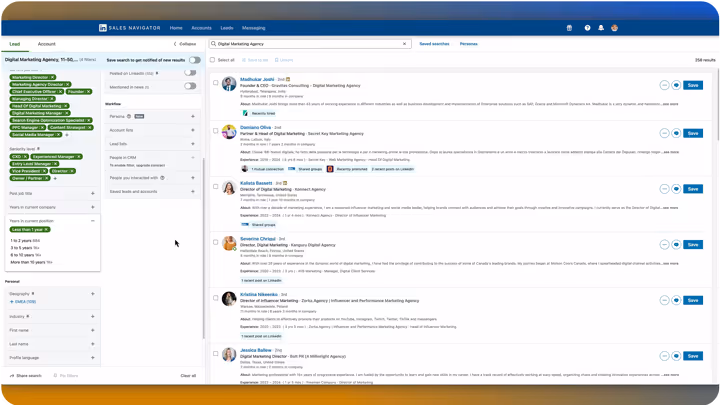
Task: Remove the CXO seniority chip
Action: pos(25,157)
